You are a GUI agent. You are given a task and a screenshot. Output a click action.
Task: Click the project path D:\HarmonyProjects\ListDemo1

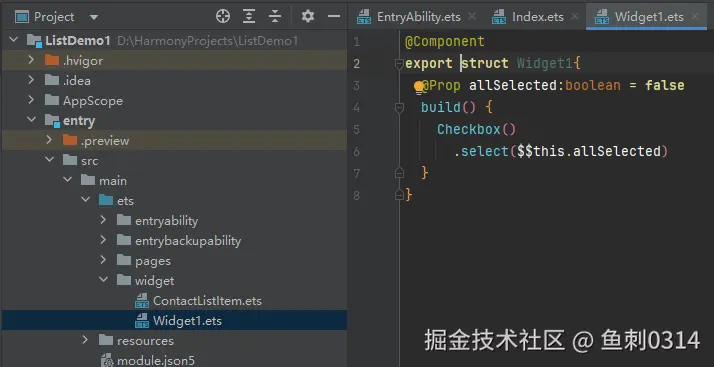click(x=208, y=41)
